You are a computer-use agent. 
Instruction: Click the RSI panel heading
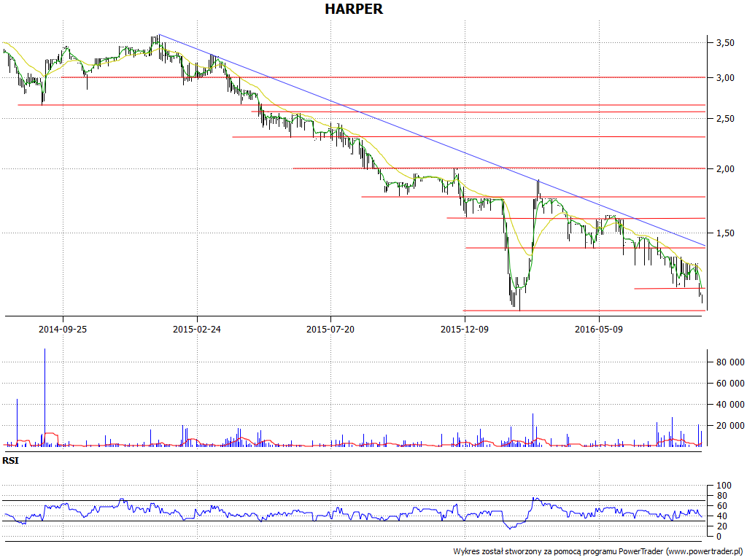point(10,461)
